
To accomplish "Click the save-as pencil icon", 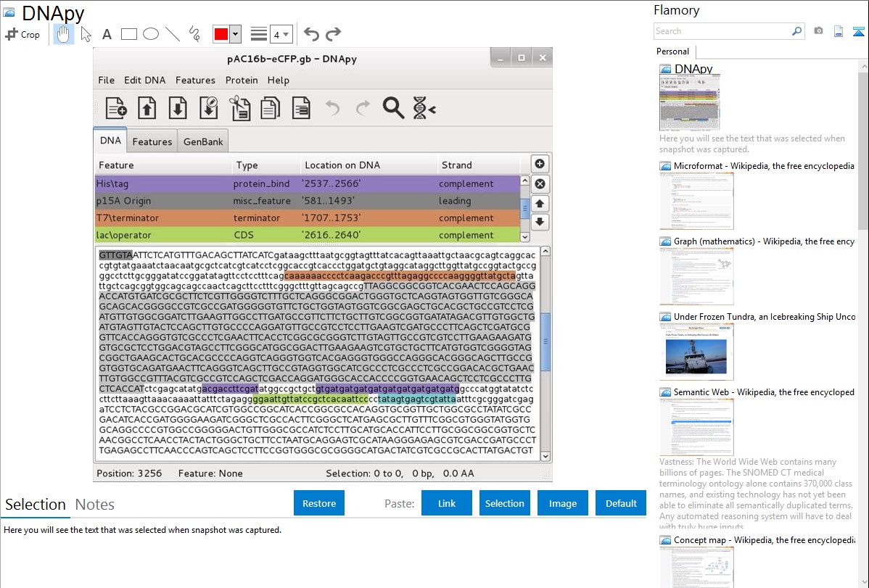I will click(x=209, y=108).
